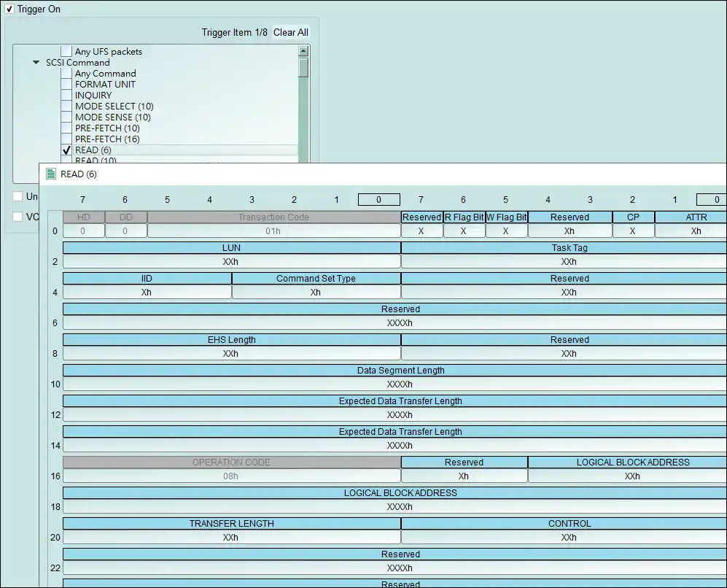Check the MODE SELECT (10) checkbox
This screenshot has height=588, width=727.
tap(67, 106)
